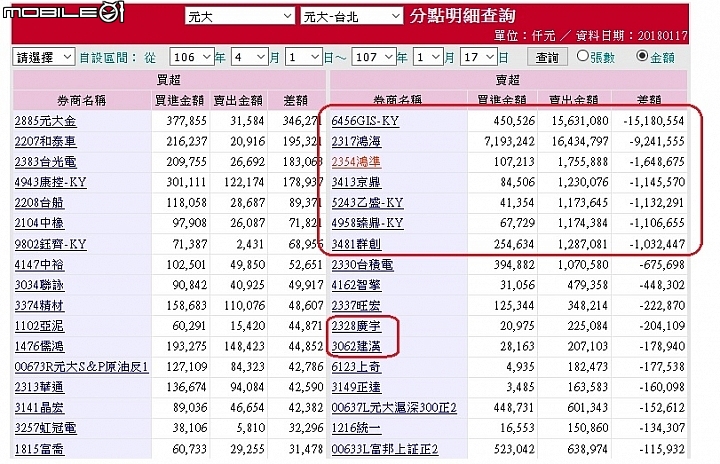Open the 1815富喬 stock link

pyautogui.click(x=39, y=449)
